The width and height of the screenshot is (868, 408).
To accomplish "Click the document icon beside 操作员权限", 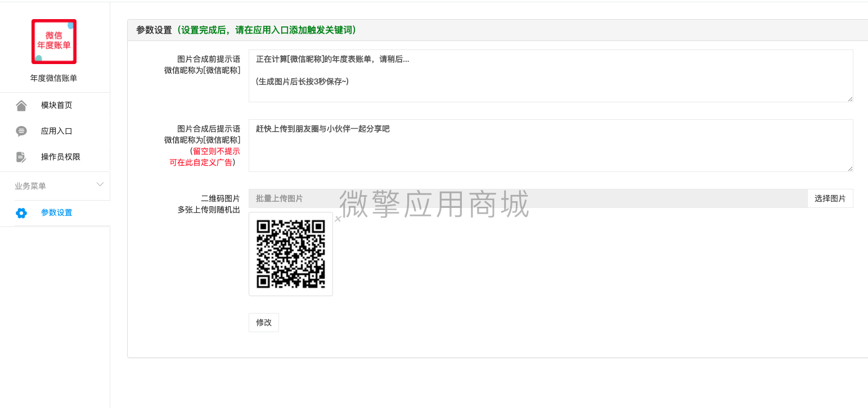I will click(x=21, y=157).
